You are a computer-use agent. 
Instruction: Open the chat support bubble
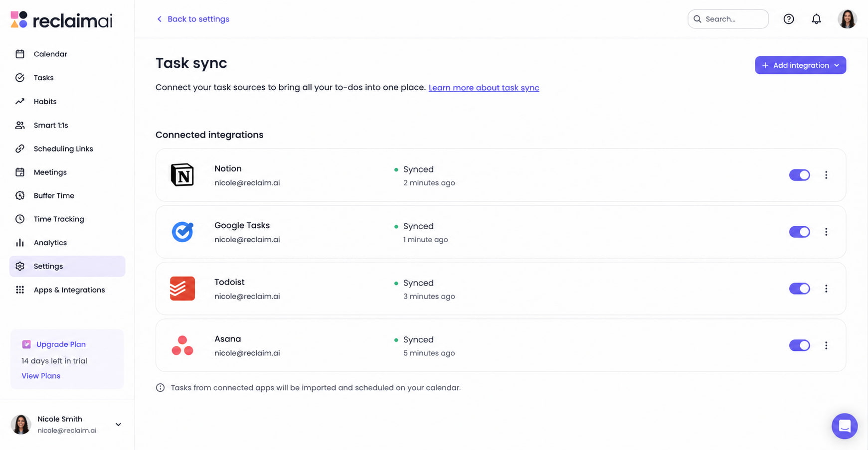(845, 426)
